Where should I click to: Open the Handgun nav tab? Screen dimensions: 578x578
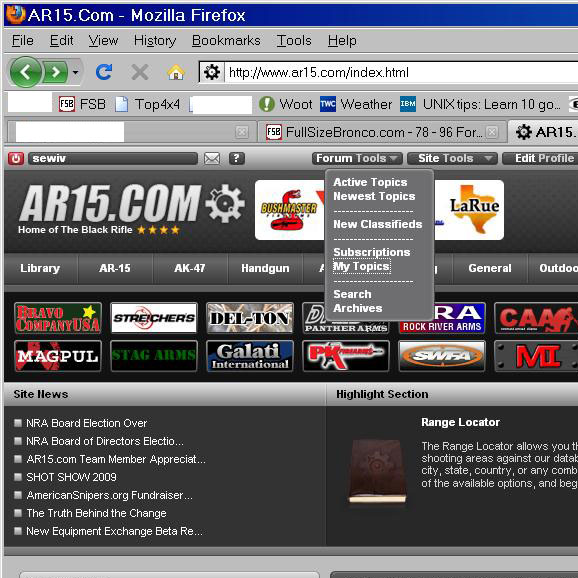point(265,268)
